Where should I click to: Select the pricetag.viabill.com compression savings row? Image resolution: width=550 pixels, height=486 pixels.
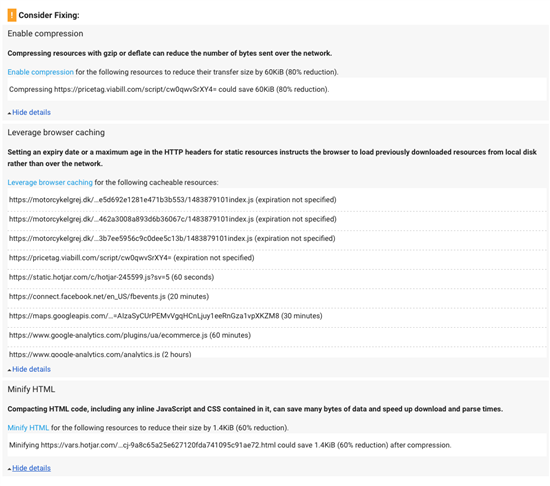[277, 89]
